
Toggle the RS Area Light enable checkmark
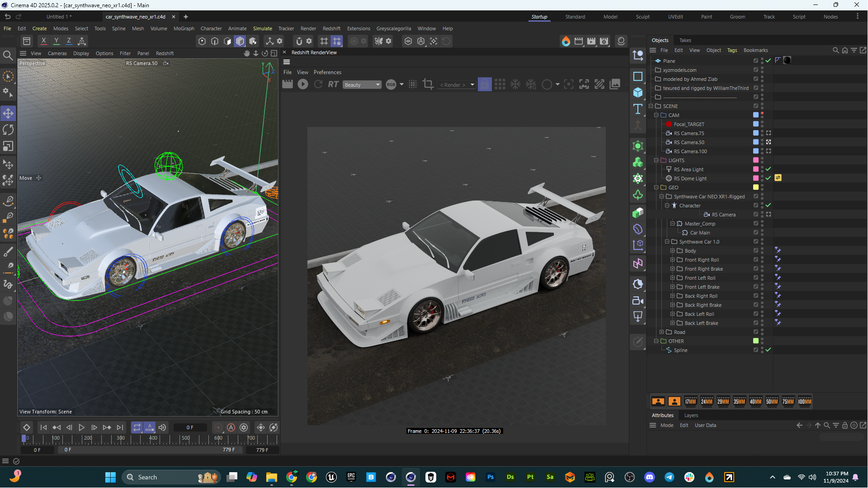(x=768, y=169)
